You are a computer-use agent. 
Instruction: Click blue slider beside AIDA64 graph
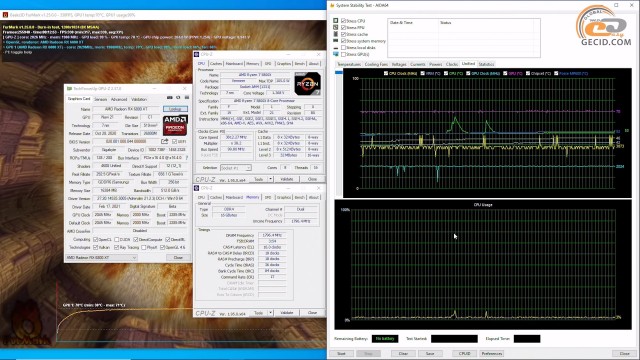339,72
